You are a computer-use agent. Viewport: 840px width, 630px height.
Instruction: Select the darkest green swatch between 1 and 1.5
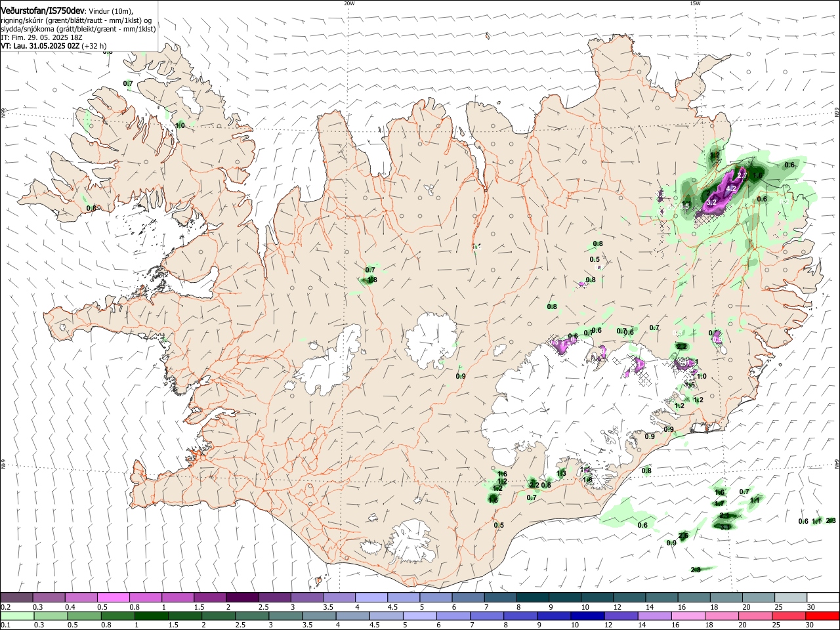(151, 616)
